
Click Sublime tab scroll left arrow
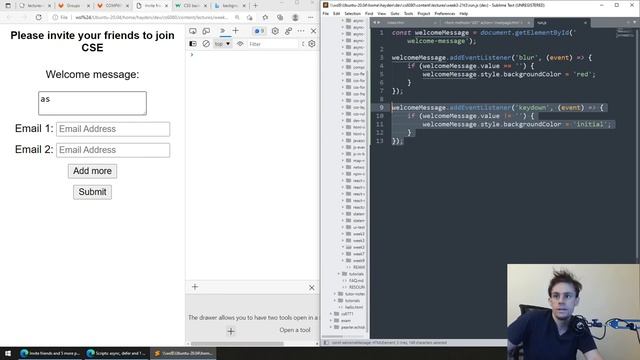(375, 23)
